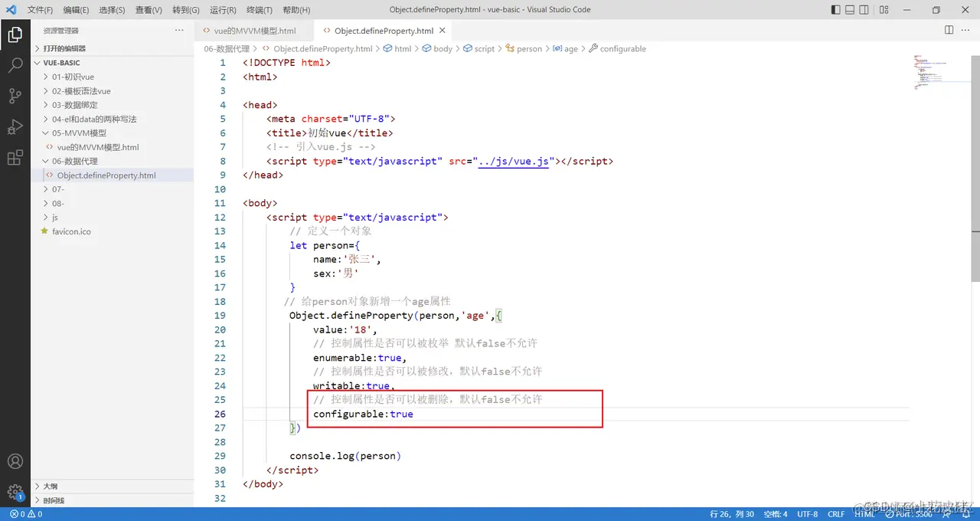
Task: Click the cursor position 行 26, 列 30
Action: 732,514
